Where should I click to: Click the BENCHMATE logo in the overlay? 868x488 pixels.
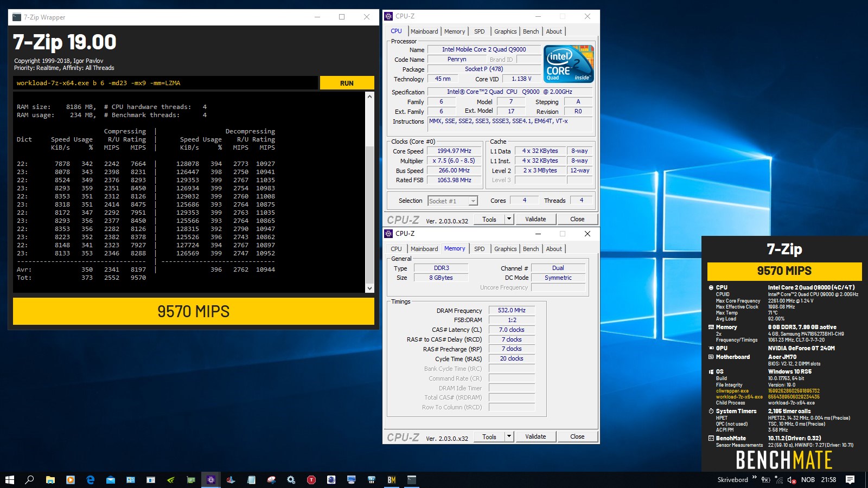tap(784, 460)
